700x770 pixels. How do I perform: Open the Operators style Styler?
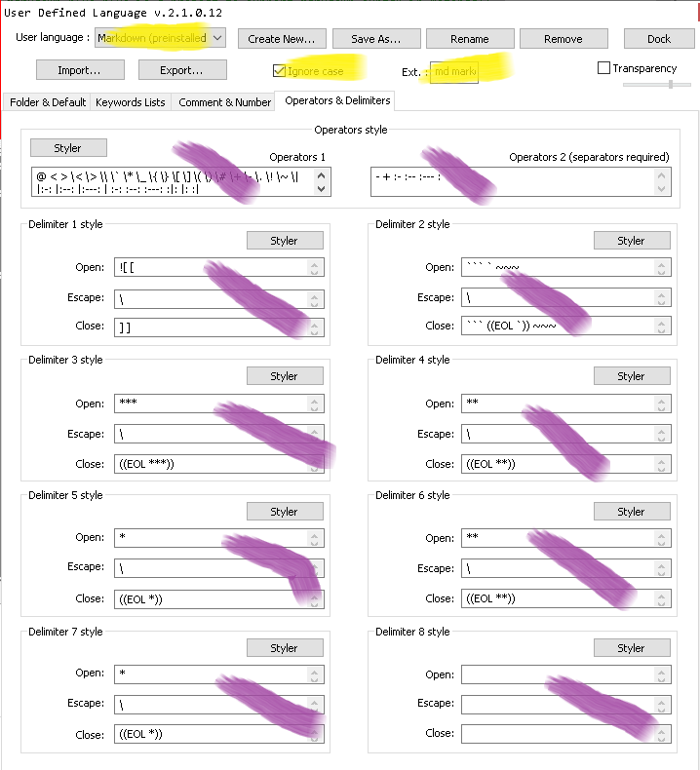click(68, 148)
